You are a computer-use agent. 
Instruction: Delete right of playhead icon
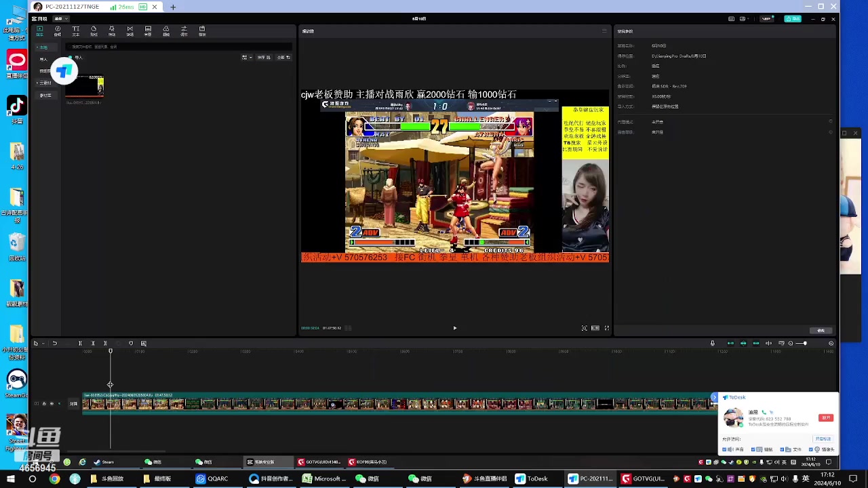point(105,344)
